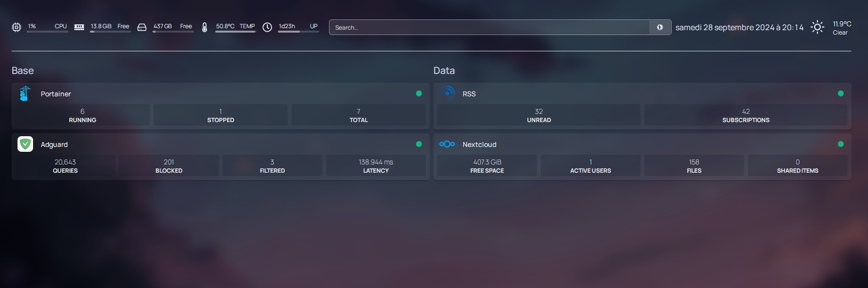Click the Adguard shield icon
Viewport: 868px width, 288px height.
coord(25,144)
